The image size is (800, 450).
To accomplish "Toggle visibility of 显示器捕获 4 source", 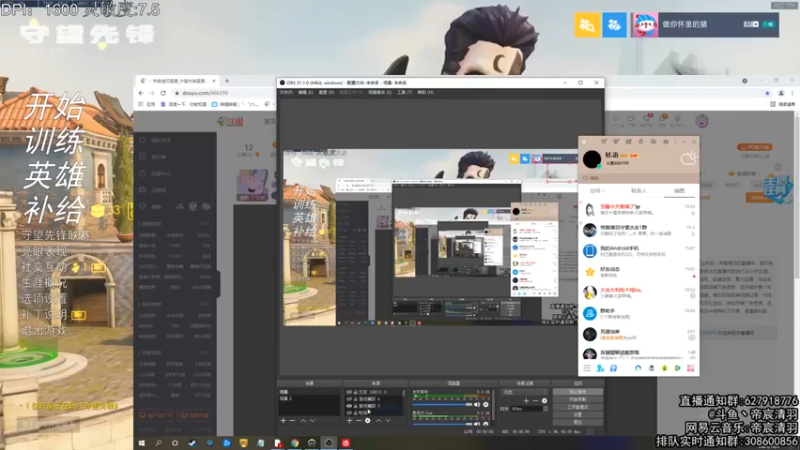I will (x=349, y=399).
